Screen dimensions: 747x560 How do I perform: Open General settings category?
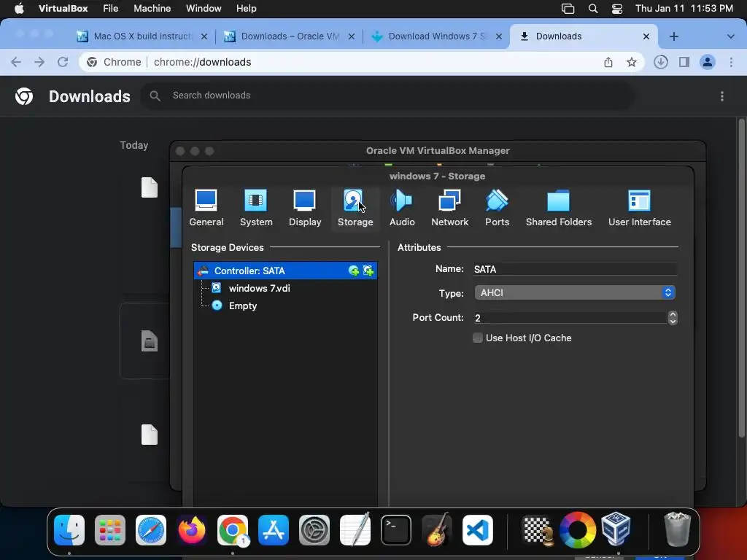click(x=206, y=208)
